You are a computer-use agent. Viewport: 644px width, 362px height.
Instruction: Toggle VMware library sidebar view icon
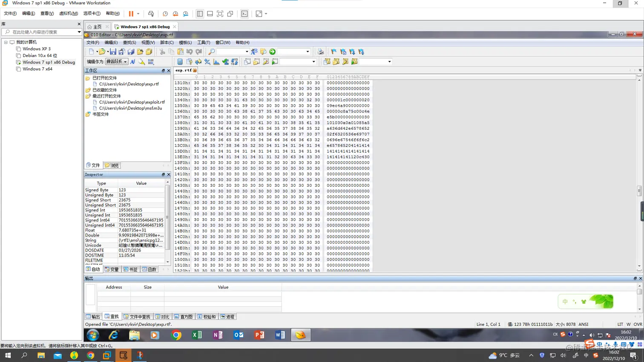click(200, 14)
